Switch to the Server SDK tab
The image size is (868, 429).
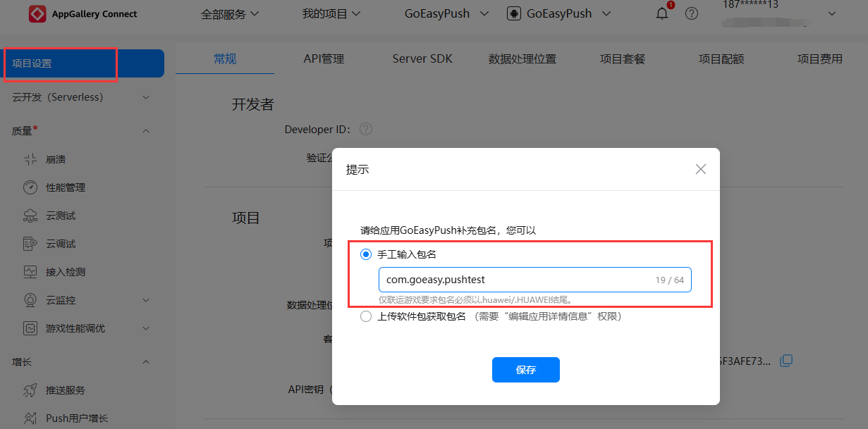(x=422, y=59)
